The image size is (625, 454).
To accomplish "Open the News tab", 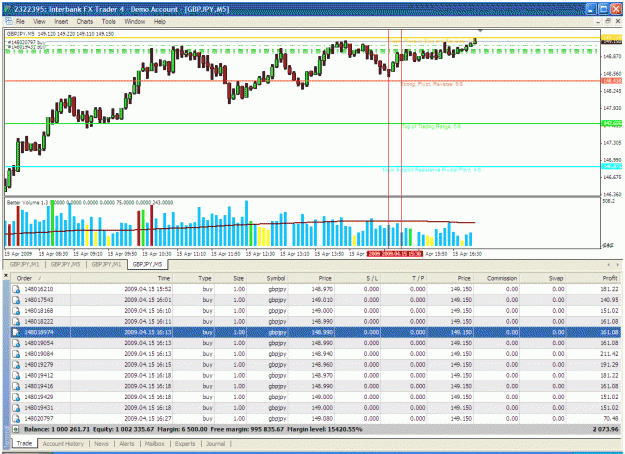I will click(x=101, y=444).
